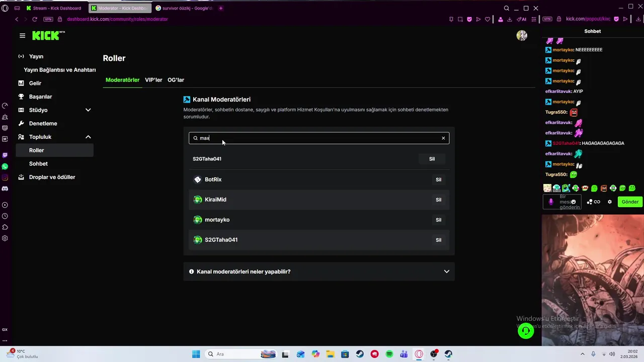Toggle the VPN badge in address bar
This screenshot has height=362, width=644.
click(48, 19)
